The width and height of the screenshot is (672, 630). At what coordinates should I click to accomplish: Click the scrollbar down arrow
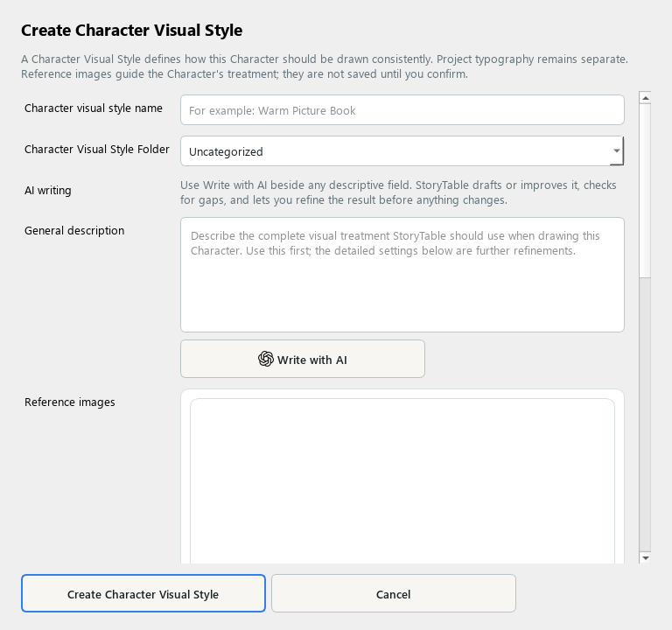(x=645, y=557)
